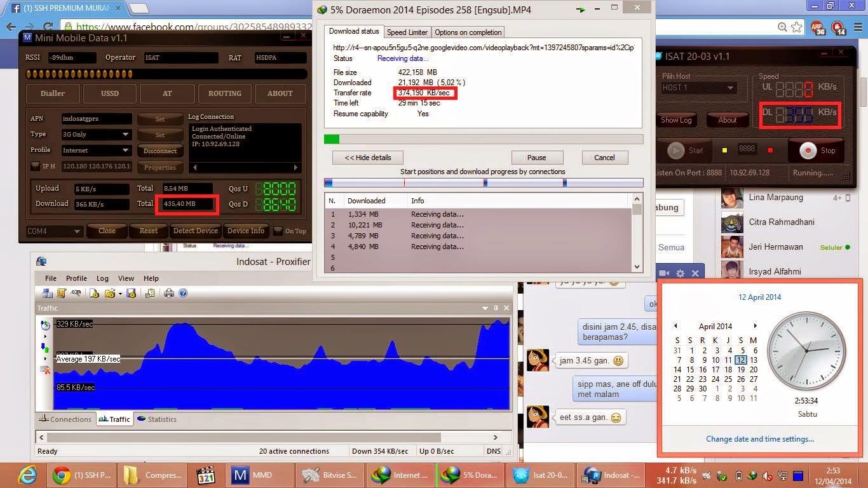This screenshot has height=488, width=868.
Task: Click connections progress segment bar in download dialog
Action: click(484, 183)
